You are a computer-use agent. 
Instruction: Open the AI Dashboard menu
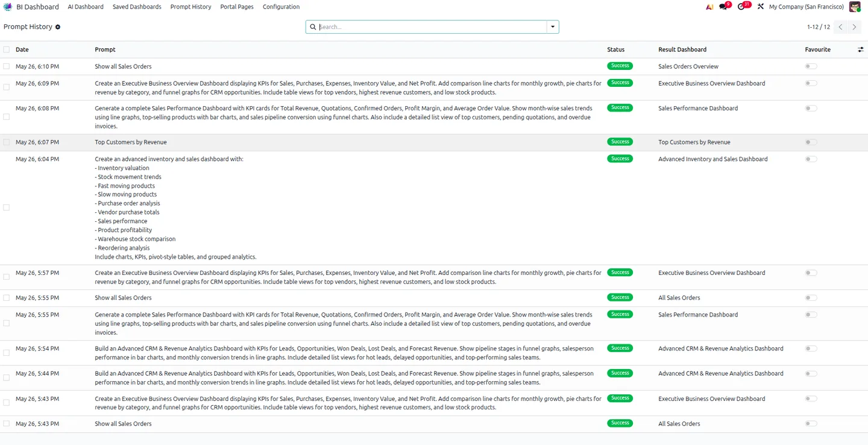point(86,7)
